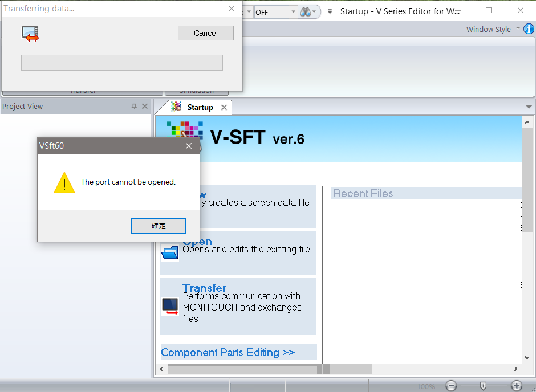Expand the Window Style dropdown

pyautogui.click(x=518, y=28)
